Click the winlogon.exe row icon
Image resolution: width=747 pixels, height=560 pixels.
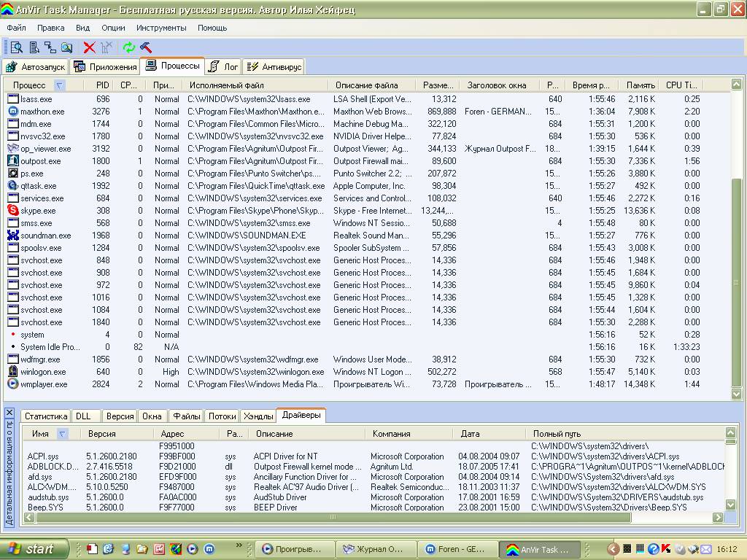(13, 371)
